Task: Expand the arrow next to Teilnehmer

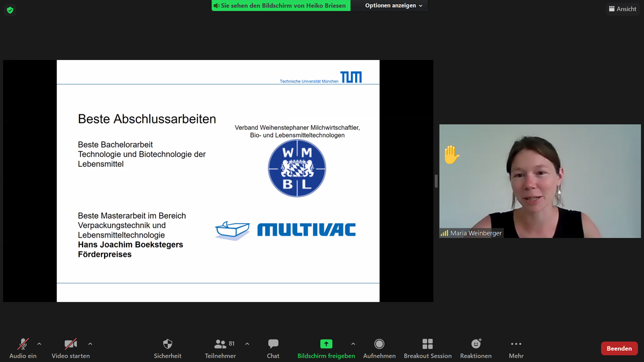Action: click(247, 344)
